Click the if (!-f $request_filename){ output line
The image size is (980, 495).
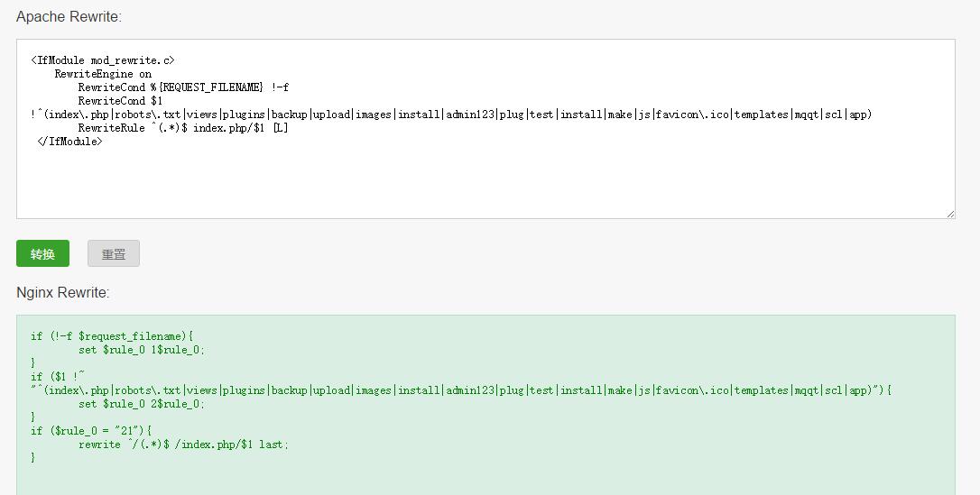112,336
